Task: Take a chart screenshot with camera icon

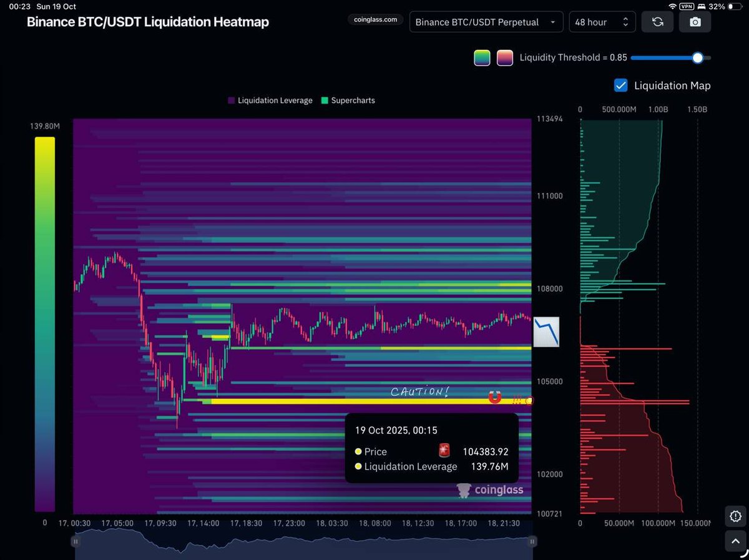Action: point(695,22)
